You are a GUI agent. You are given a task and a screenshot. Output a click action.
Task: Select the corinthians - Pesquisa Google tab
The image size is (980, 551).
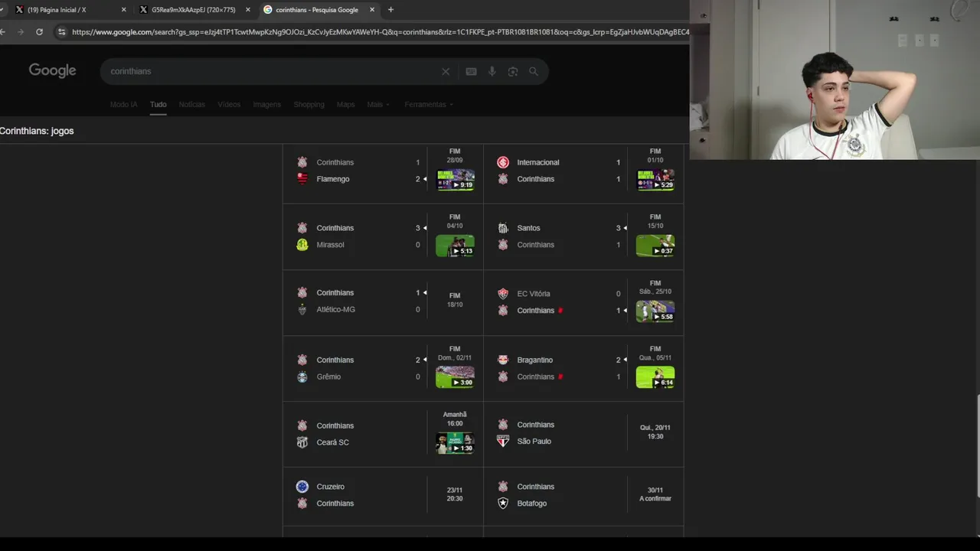(x=318, y=10)
